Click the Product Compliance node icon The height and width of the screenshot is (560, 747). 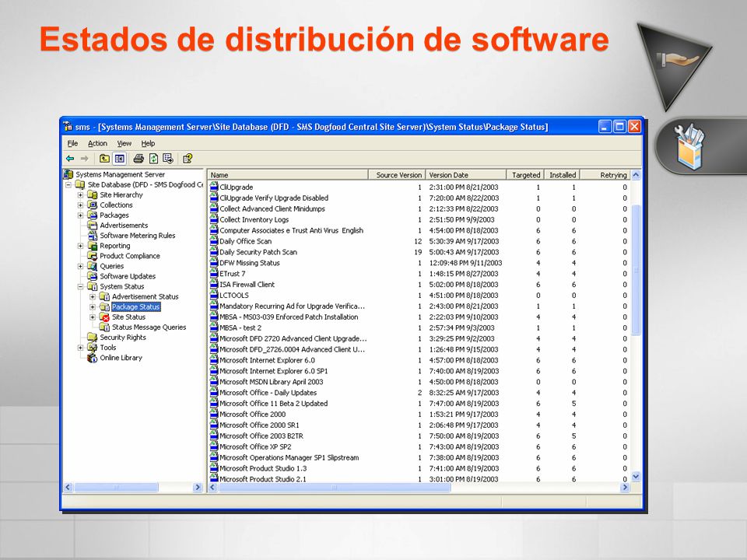93,256
